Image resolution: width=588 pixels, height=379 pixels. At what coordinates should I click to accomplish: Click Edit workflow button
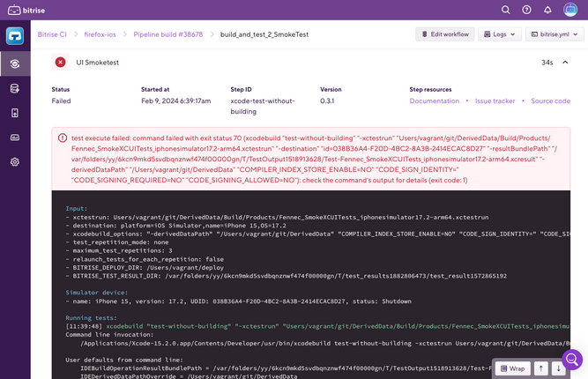445,34
